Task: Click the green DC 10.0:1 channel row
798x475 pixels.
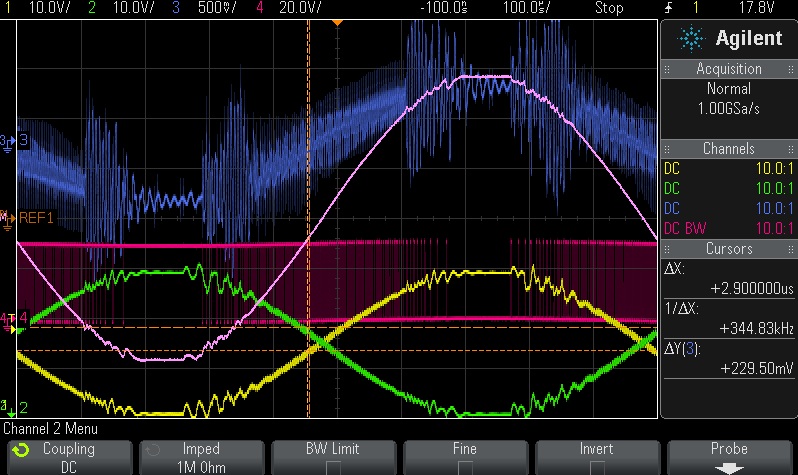Action: tap(729, 188)
